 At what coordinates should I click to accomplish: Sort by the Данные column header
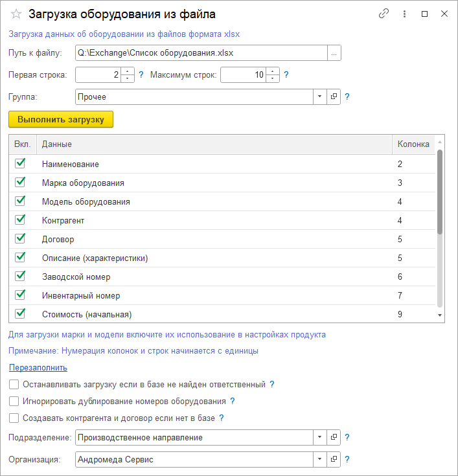[214, 144]
